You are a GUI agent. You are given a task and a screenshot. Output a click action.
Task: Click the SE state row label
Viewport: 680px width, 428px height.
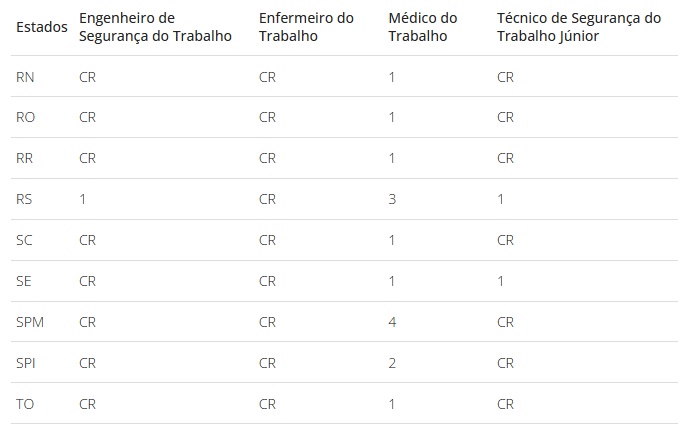pyautogui.click(x=23, y=281)
